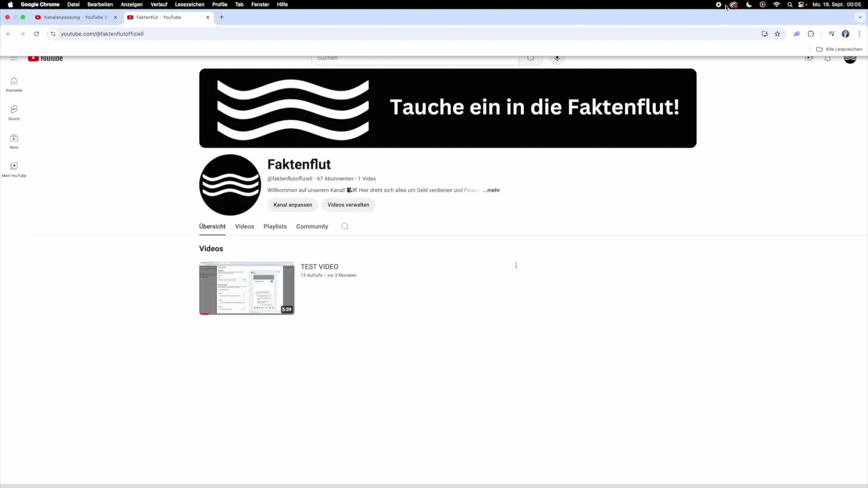Open notifications via the bell icon
Screen dimensions: 868x488
[x=827, y=58]
